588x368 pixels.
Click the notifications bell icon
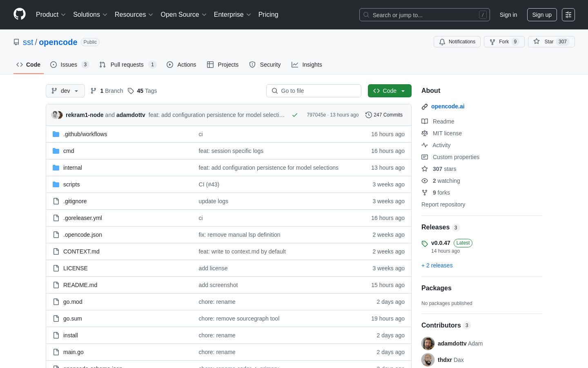pyautogui.click(x=442, y=42)
